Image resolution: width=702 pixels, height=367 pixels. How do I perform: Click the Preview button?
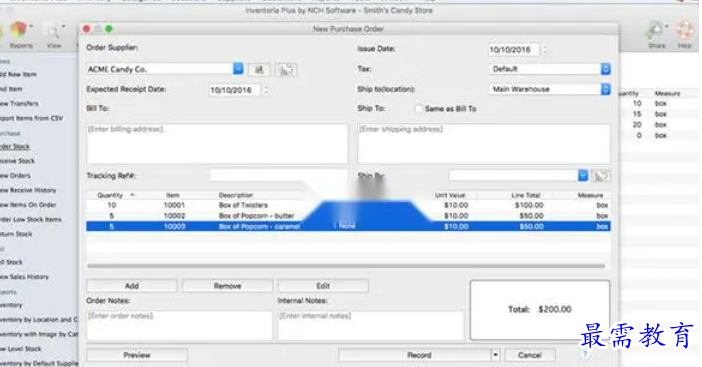pos(137,355)
